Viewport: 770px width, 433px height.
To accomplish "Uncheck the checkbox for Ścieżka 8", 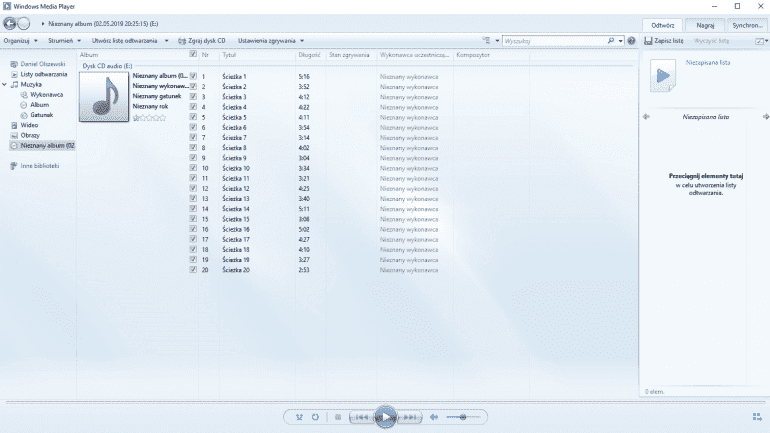I will [x=193, y=148].
